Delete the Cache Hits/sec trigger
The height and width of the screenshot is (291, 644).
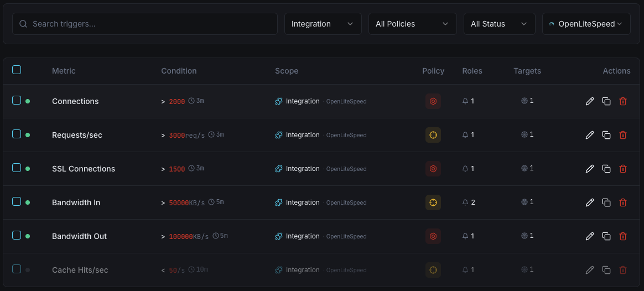pyautogui.click(x=622, y=270)
